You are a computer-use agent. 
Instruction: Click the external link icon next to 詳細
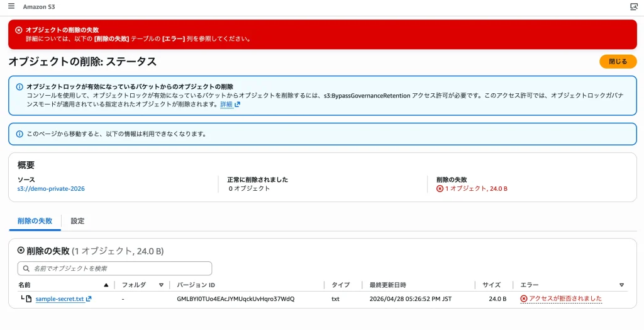pyautogui.click(x=237, y=105)
